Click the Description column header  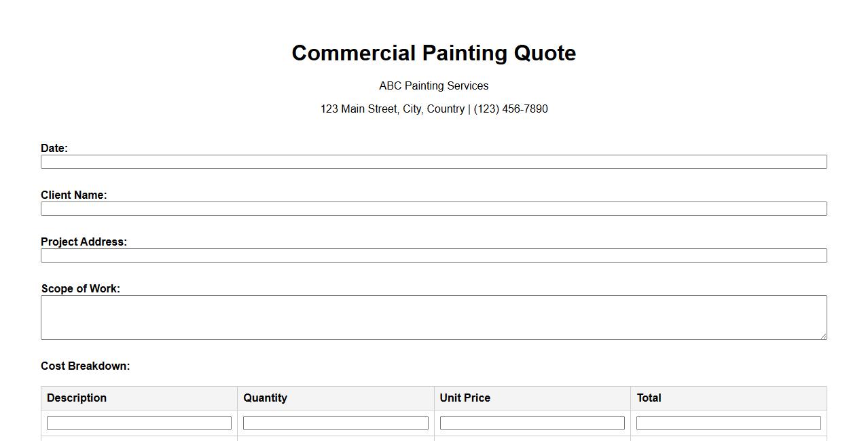pos(77,398)
